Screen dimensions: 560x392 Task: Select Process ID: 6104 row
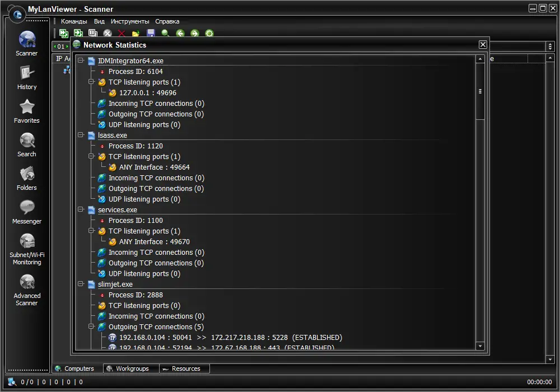point(136,72)
